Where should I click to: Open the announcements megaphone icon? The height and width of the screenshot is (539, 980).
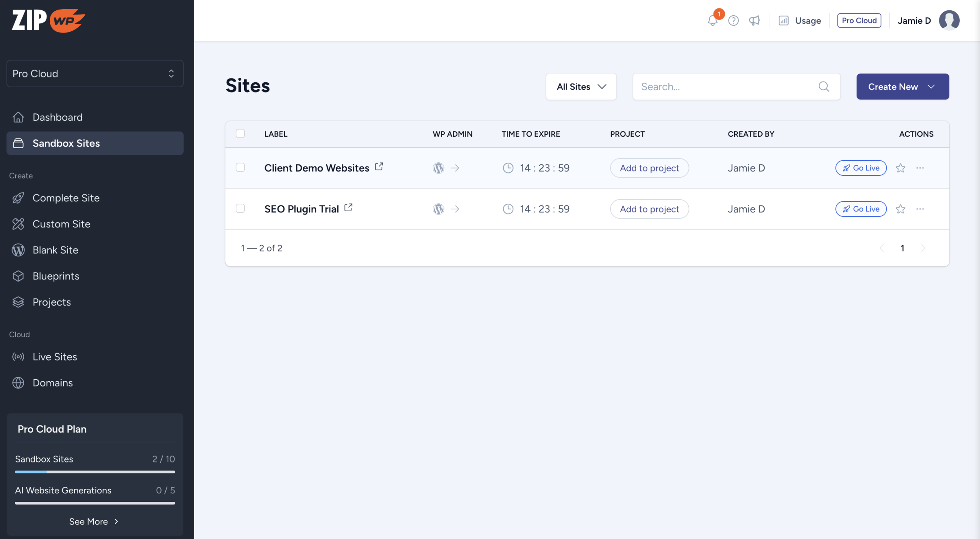tap(754, 20)
